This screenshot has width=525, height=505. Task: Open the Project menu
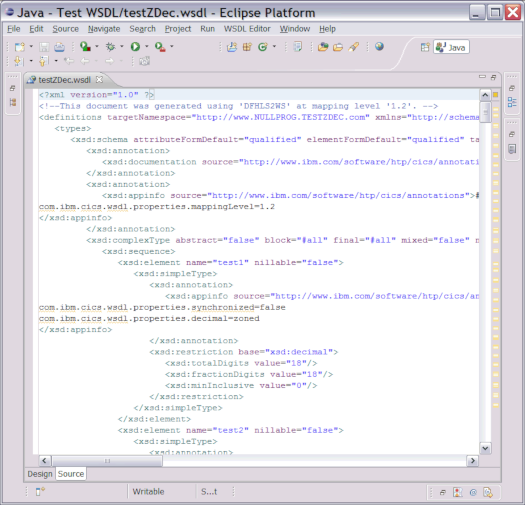coord(178,29)
